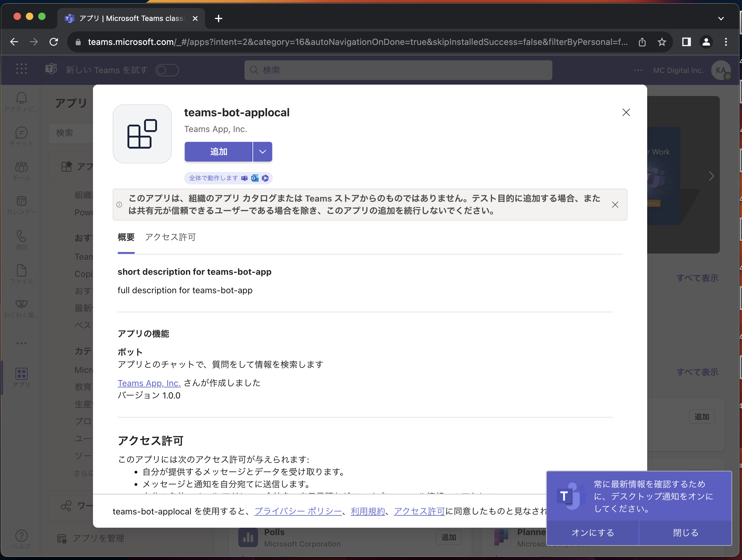Image resolution: width=742 pixels, height=560 pixels.
Task: Select the 概要 tab
Action: pyautogui.click(x=126, y=237)
